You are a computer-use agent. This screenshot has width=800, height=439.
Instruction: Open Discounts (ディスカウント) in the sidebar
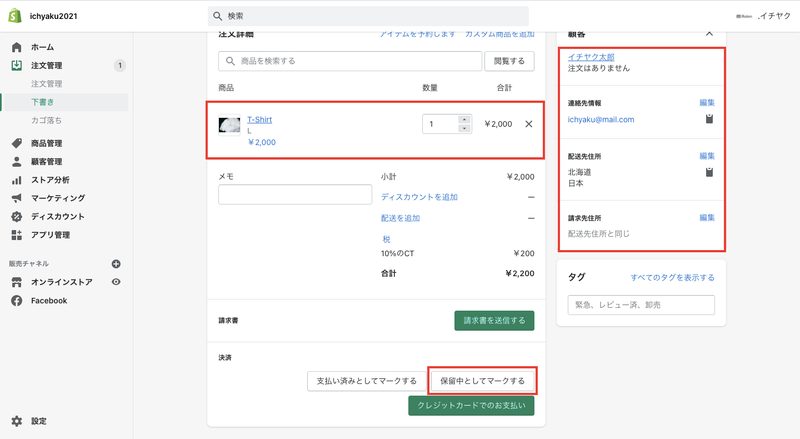(x=58, y=216)
